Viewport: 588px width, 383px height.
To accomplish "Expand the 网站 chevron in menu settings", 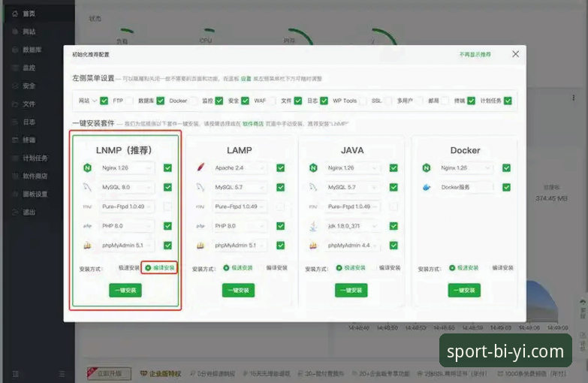I will [x=95, y=101].
